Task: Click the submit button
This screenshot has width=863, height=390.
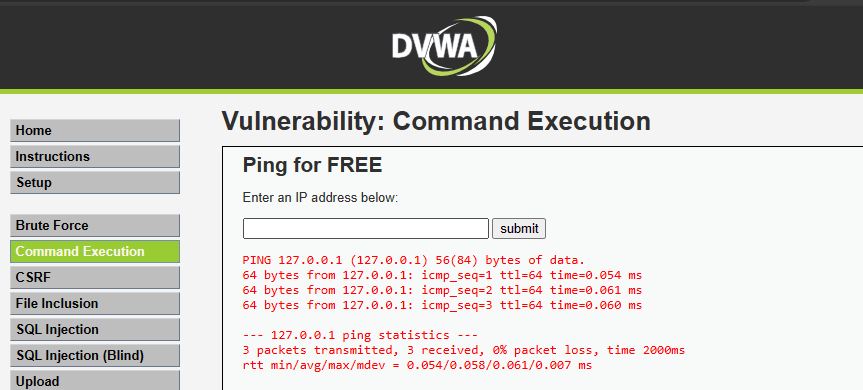Action: tap(519, 228)
